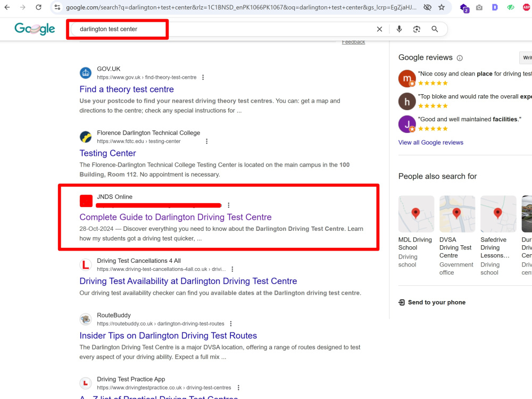The image size is (532, 399).
Task: View site information icon in address bar
Action: 57,7
